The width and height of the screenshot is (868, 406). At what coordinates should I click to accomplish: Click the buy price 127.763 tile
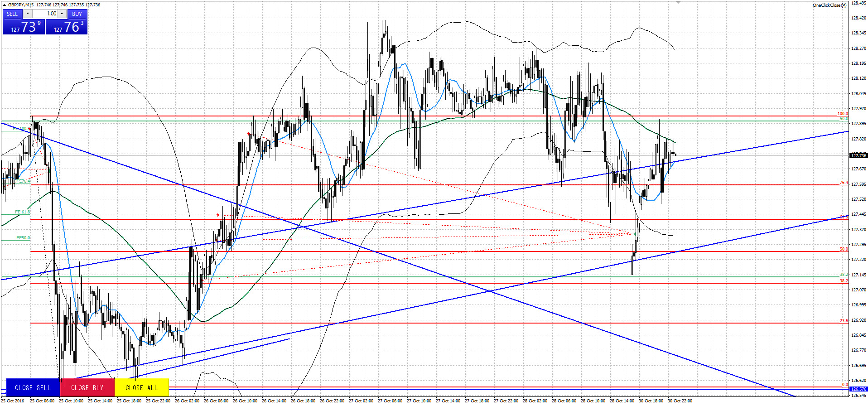click(x=67, y=27)
